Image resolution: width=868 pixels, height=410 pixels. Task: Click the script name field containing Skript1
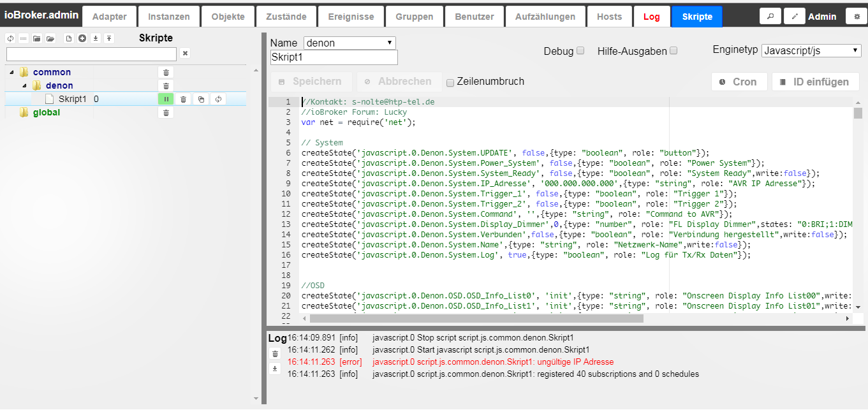334,57
